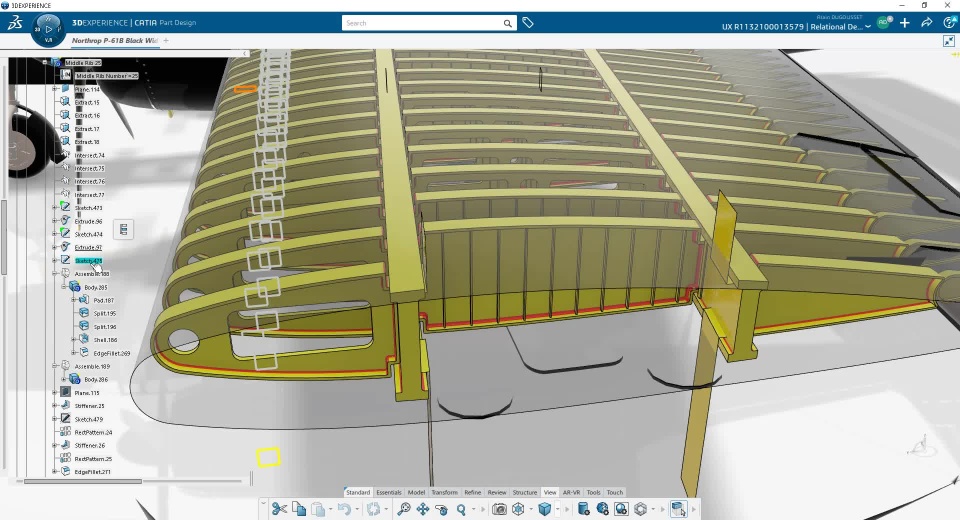Collapse the Body.285 tree node

coord(64,287)
